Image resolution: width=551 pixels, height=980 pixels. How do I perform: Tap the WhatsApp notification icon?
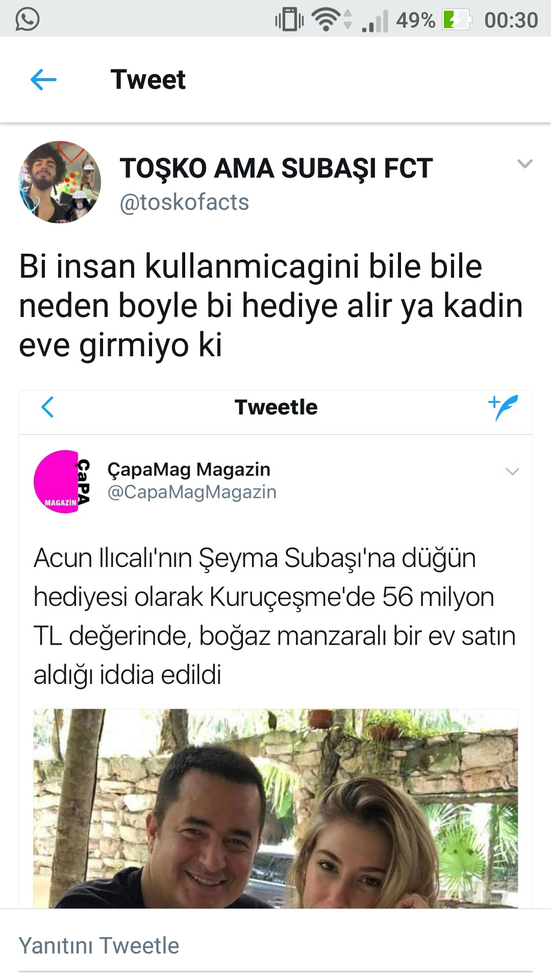28,19
